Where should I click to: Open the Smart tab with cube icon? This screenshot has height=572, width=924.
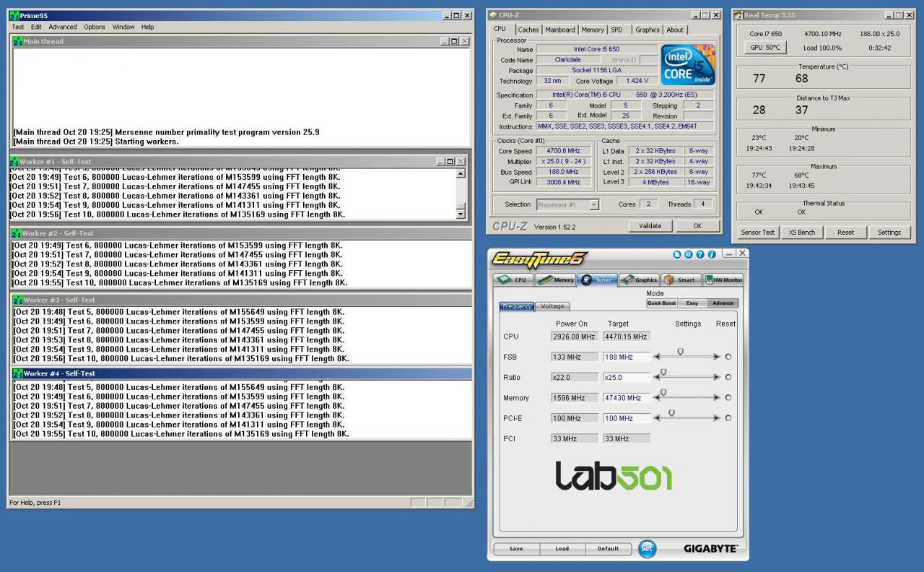[x=681, y=279]
